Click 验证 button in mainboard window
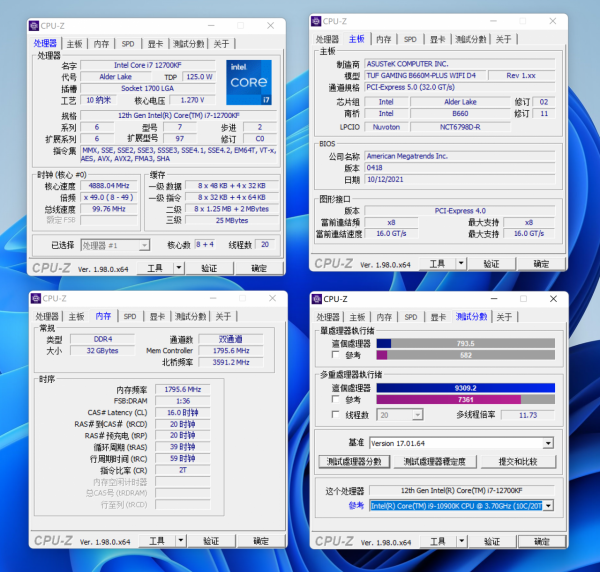600x572 pixels. [x=491, y=264]
